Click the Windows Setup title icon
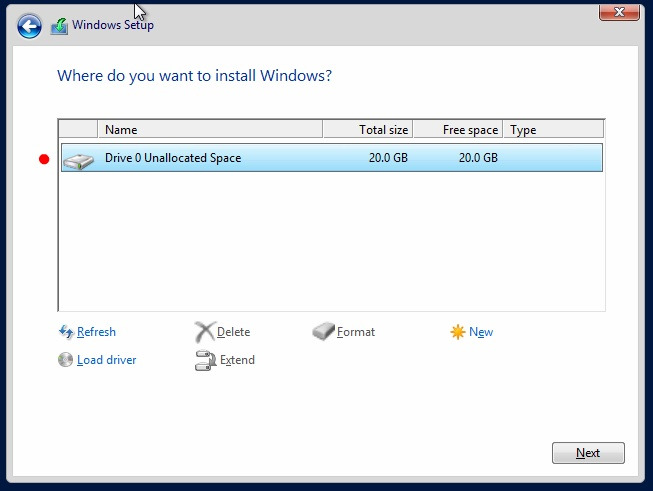The image size is (653, 491). [x=59, y=26]
